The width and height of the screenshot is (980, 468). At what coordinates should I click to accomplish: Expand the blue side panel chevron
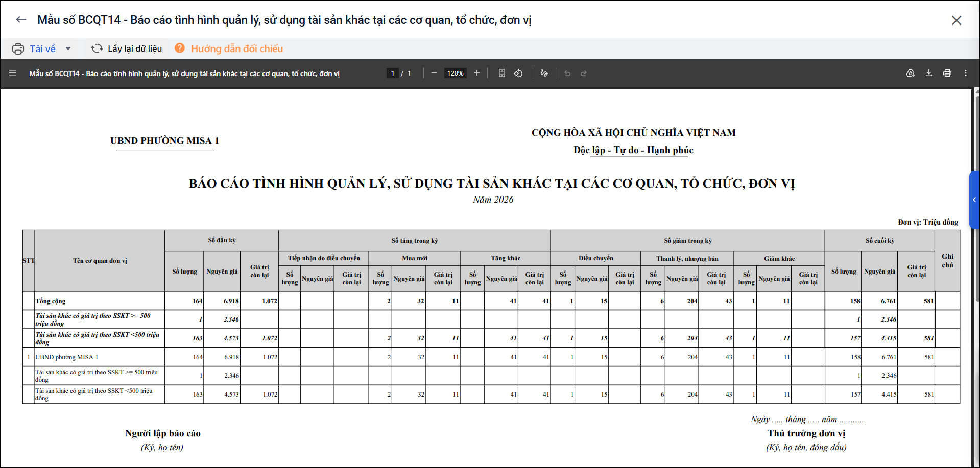[x=974, y=200]
